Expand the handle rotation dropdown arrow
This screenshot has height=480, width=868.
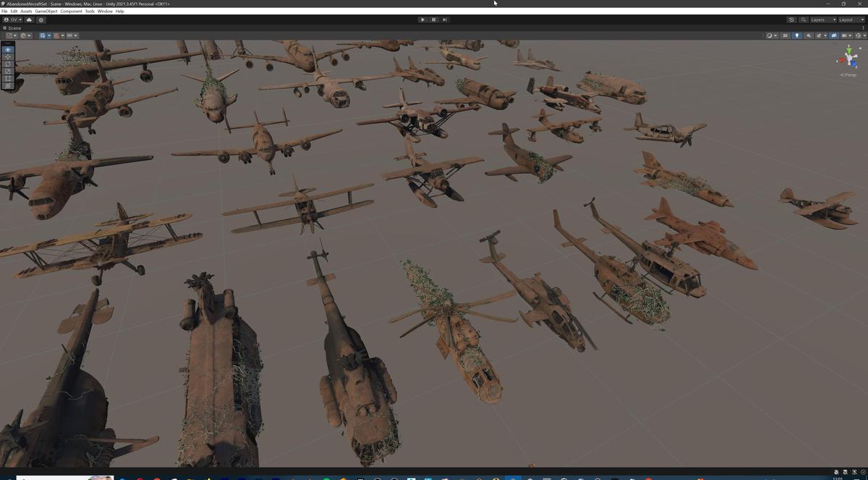click(30, 35)
